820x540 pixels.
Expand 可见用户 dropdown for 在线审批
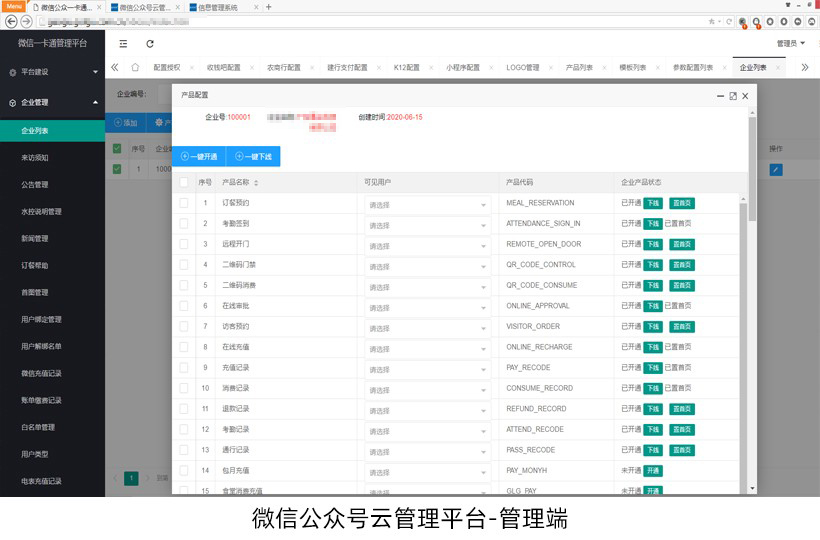coord(428,307)
